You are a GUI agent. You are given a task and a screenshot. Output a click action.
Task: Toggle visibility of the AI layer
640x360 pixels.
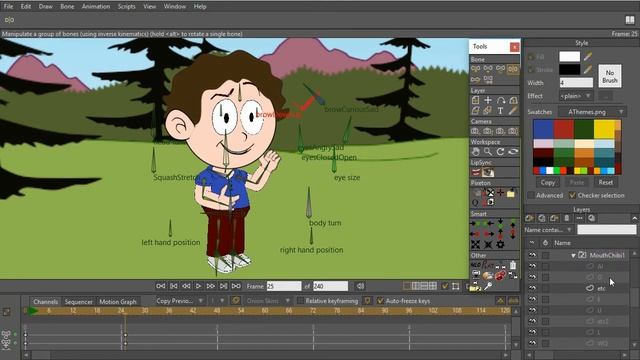(532, 266)
